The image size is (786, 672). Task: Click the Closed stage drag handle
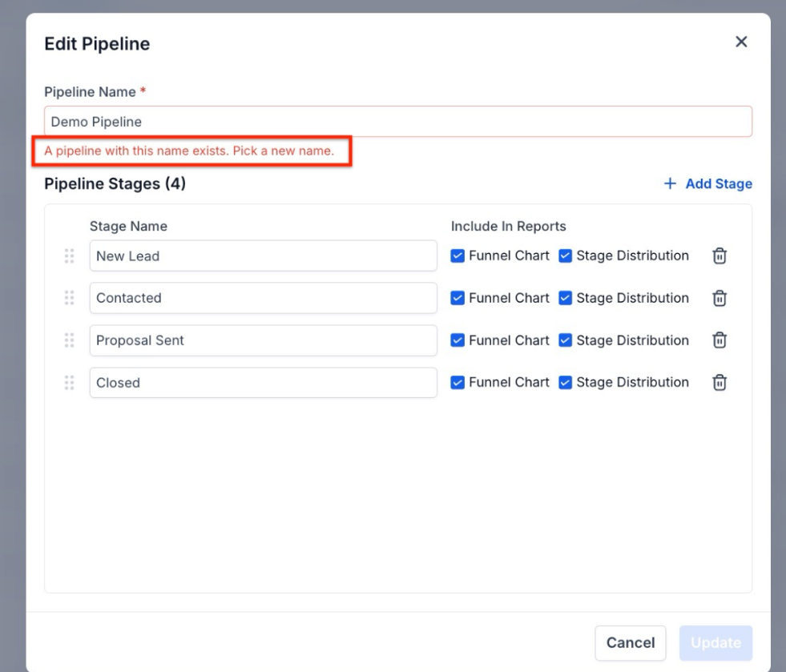pyautogui.click(x=69, y=383)
